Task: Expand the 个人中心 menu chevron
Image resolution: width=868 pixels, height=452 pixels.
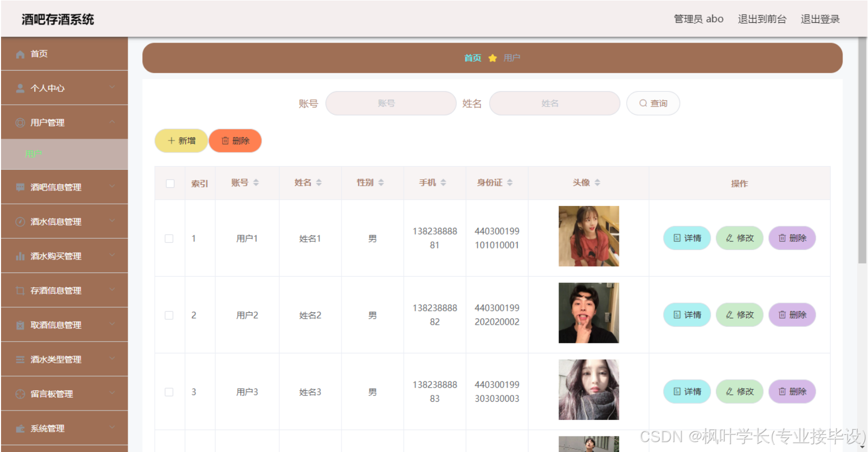Action: [x=112, y=88]
